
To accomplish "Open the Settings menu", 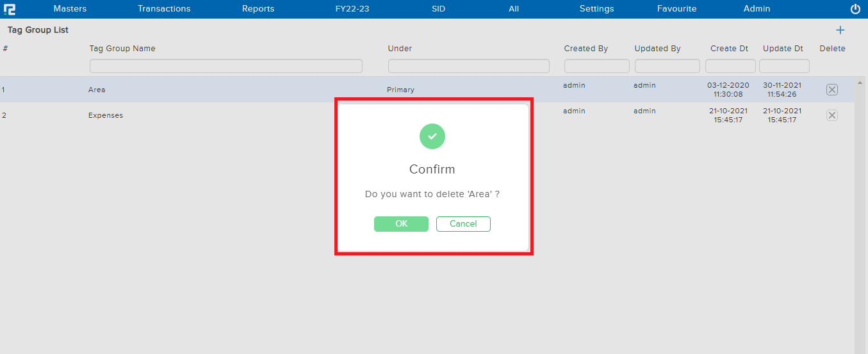I will pyautogui.click(x=596, y=9).
